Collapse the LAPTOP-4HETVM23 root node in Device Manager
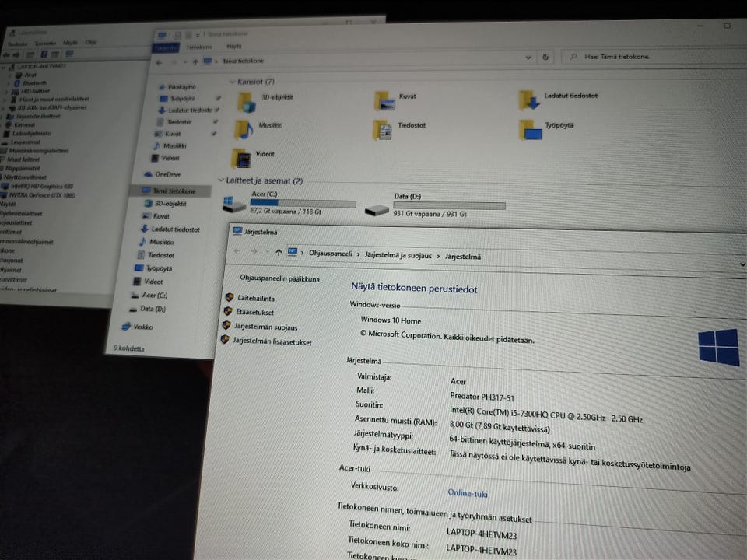747x560 pixels. 5,67
